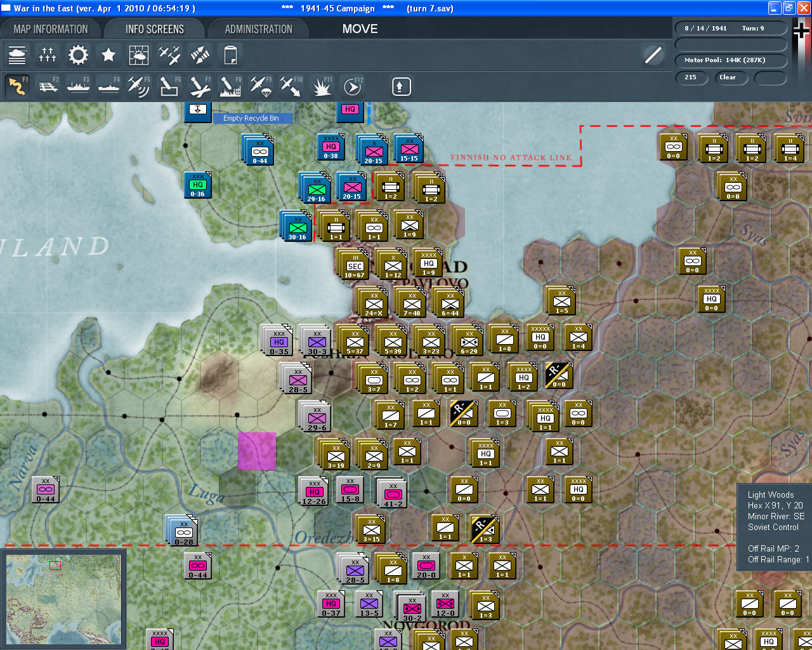The width and height of the screenshot is (812, 650).
Task: Switch to rail transport mode (F2)
Action: click(48, 86)
